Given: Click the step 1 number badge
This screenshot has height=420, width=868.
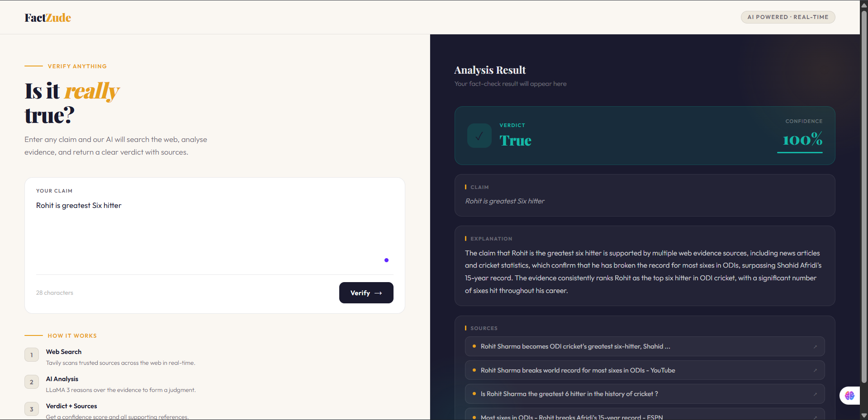Looking at the screenshot, I should click(x=32, y=355).
